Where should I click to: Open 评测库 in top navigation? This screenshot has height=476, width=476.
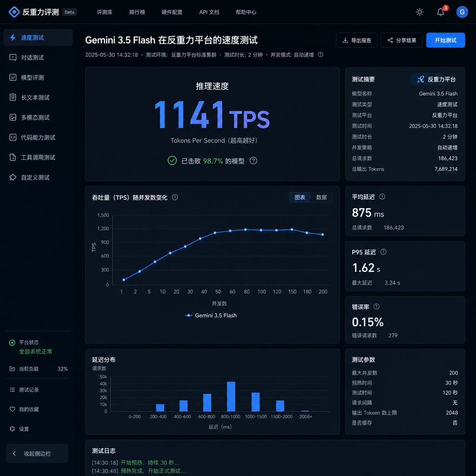click(x=105, y=12)
